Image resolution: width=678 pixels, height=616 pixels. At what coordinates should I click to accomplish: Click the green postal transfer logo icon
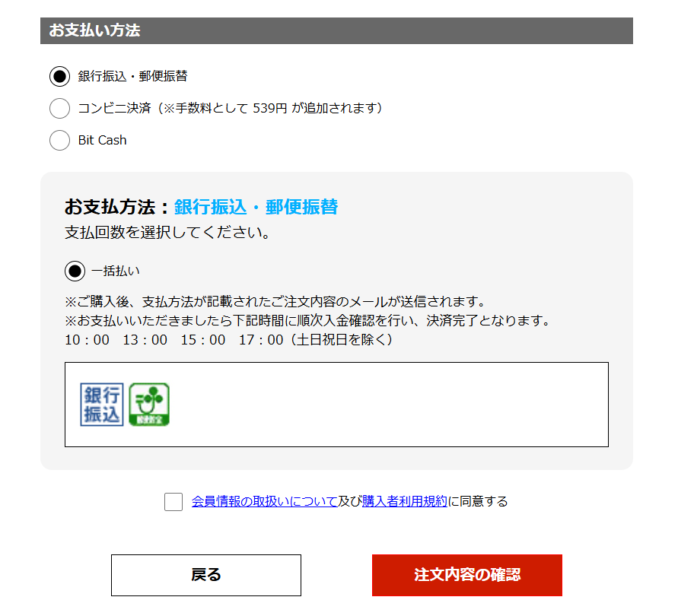click(149, 405)
